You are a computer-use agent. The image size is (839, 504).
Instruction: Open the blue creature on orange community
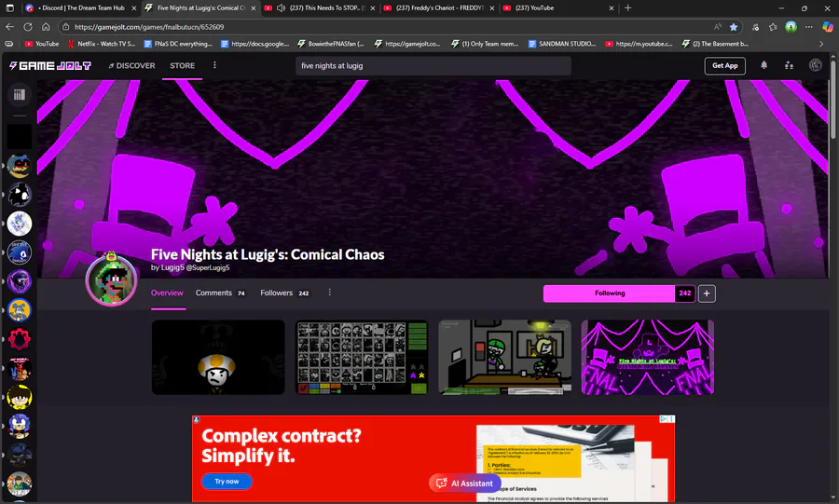20,310
